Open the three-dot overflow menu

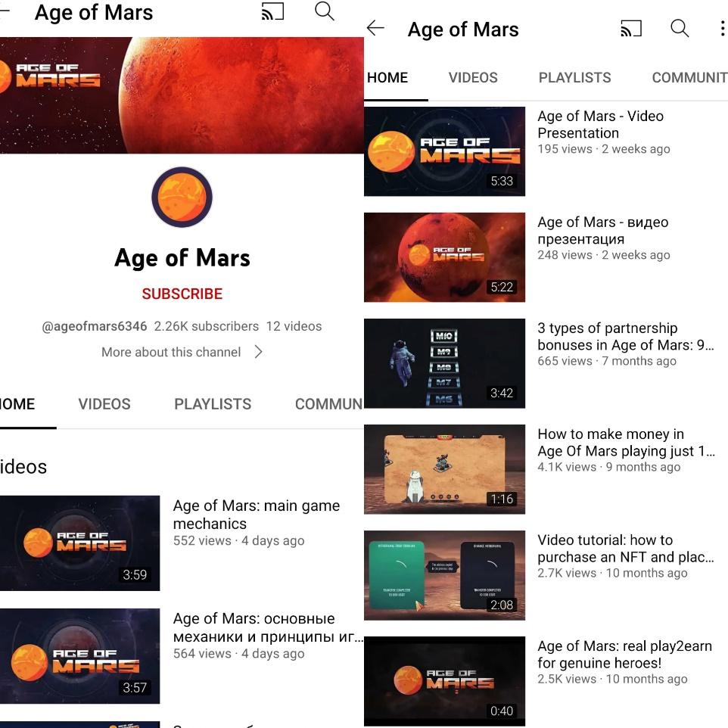(x=722, y=28)
